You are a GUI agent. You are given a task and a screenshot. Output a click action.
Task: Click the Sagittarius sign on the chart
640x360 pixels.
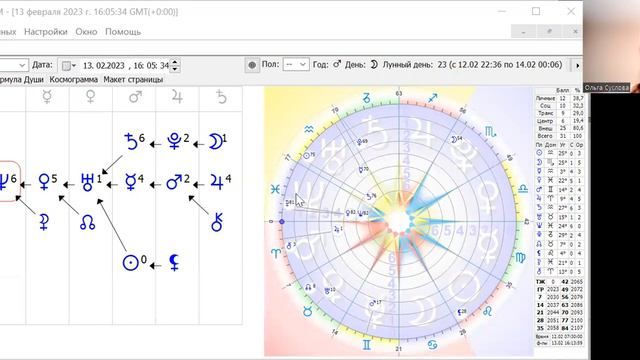(432, 98)
